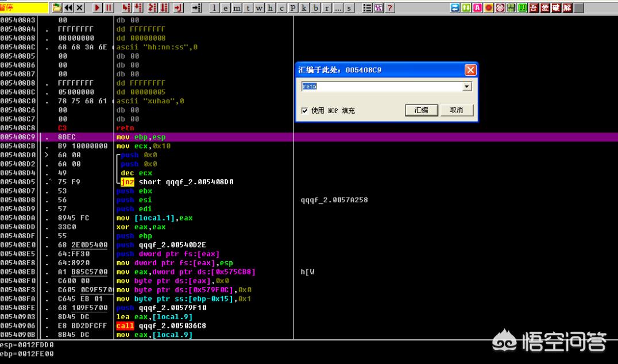Click the blue swap arrows plugin icon

[x=455, y=7]
